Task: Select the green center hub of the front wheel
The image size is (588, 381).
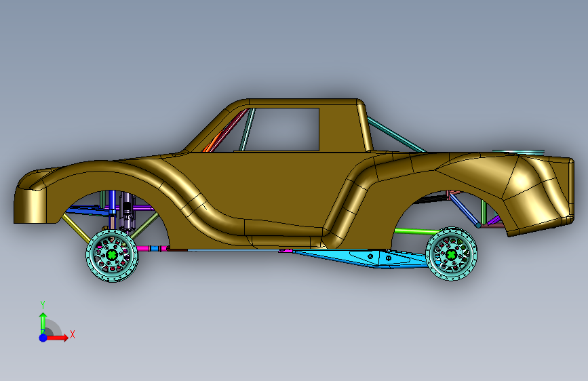Action: [112, 255]
